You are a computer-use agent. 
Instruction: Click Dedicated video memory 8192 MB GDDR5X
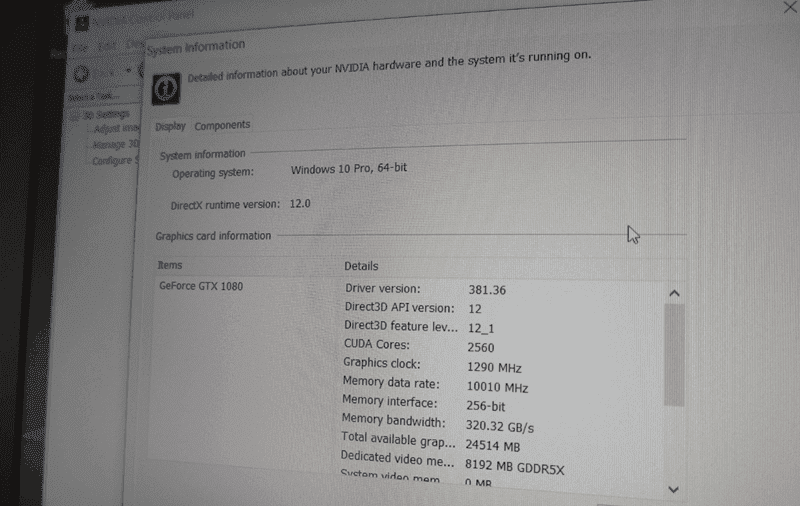[514, 467]
